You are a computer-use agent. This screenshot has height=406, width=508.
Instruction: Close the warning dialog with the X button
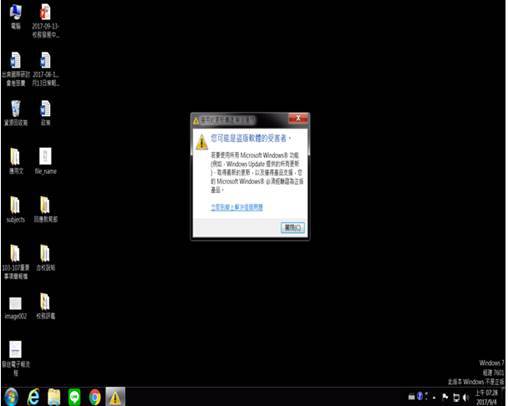click(298, 118)
